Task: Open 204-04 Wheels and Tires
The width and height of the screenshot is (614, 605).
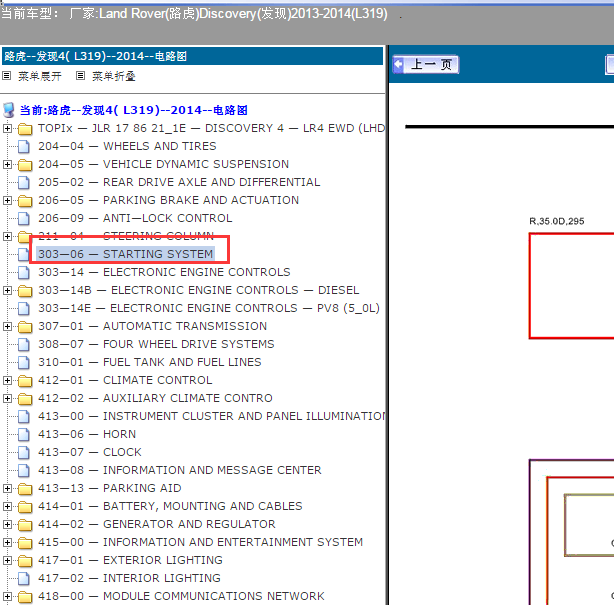Action: tap(127, 146)
